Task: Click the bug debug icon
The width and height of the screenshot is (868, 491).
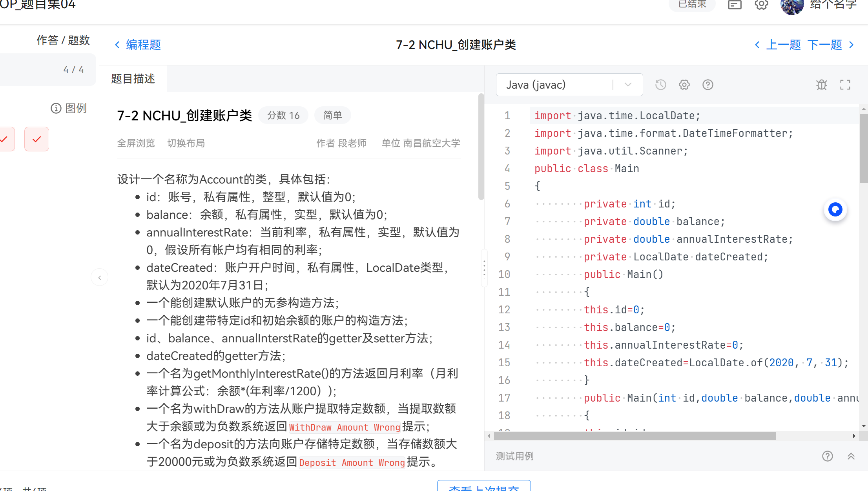Action: (822, 85)
